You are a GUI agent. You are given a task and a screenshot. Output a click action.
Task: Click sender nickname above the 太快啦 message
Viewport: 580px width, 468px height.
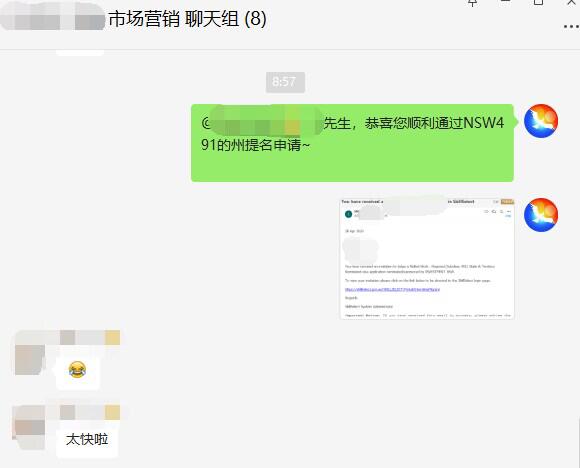(88, 412)
